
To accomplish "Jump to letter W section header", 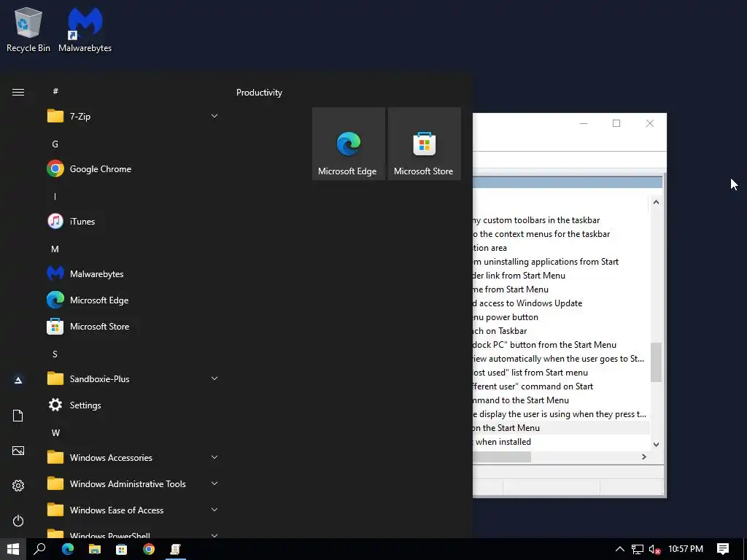I will 55,433.
